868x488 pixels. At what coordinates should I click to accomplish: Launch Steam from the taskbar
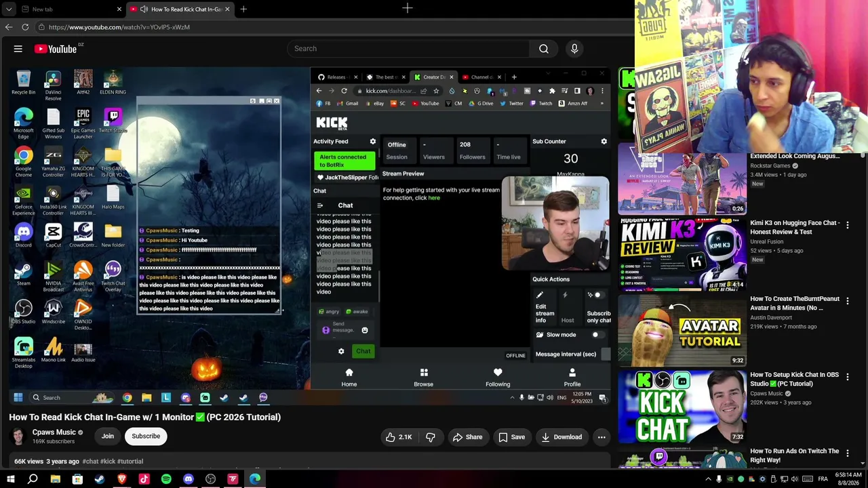[100, 479]
